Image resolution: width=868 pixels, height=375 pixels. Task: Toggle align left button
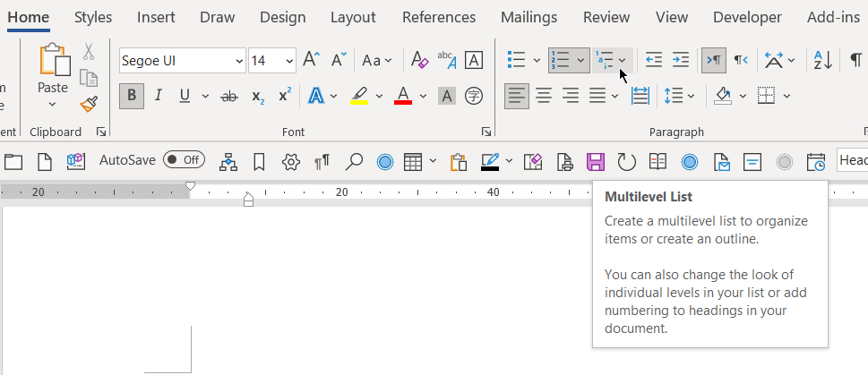(517, 97)
